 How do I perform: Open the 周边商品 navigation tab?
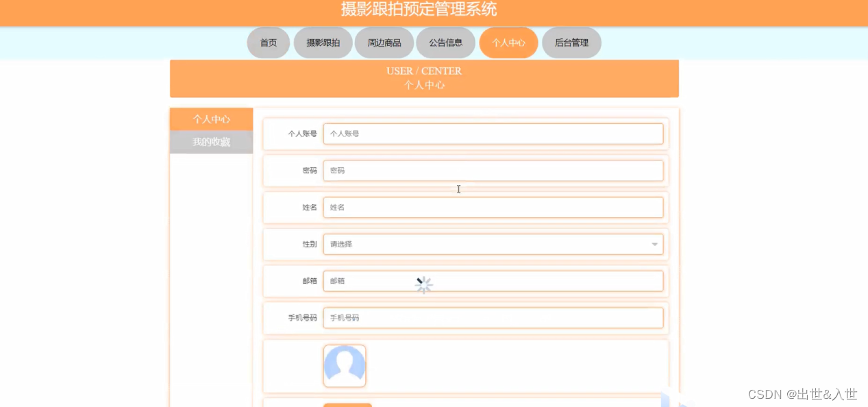coord(384,42)
